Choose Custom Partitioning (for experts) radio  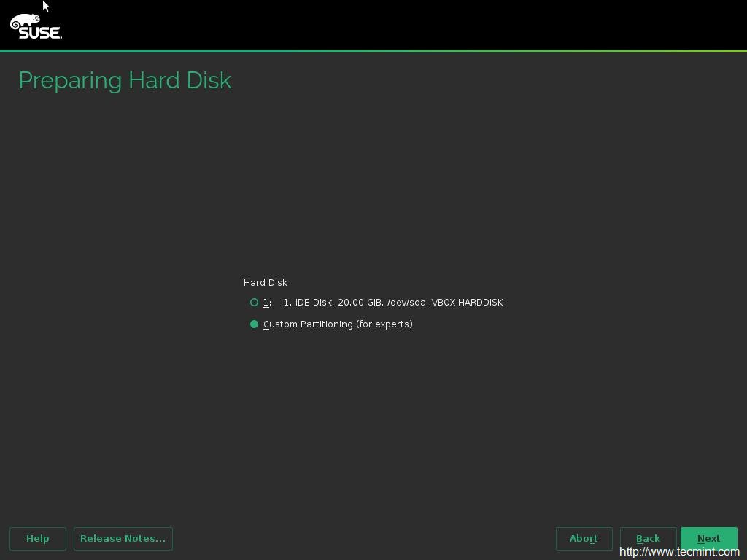(x=254, y=324)
